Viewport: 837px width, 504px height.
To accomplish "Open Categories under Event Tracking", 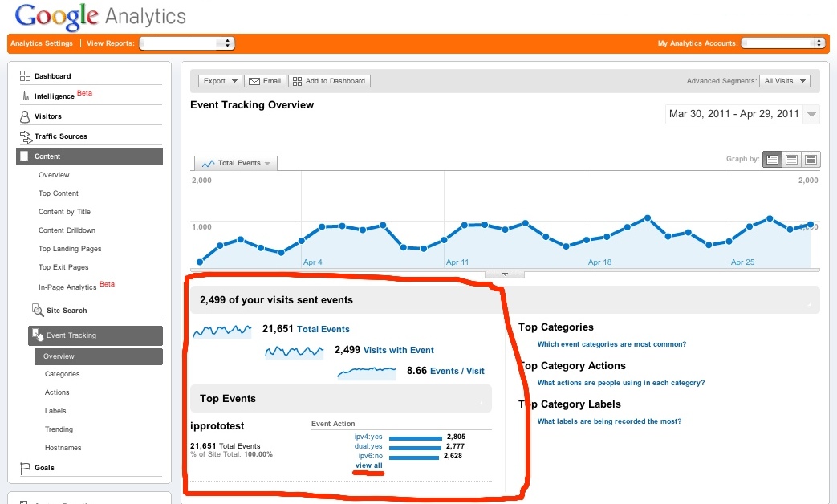I will 62,374.
